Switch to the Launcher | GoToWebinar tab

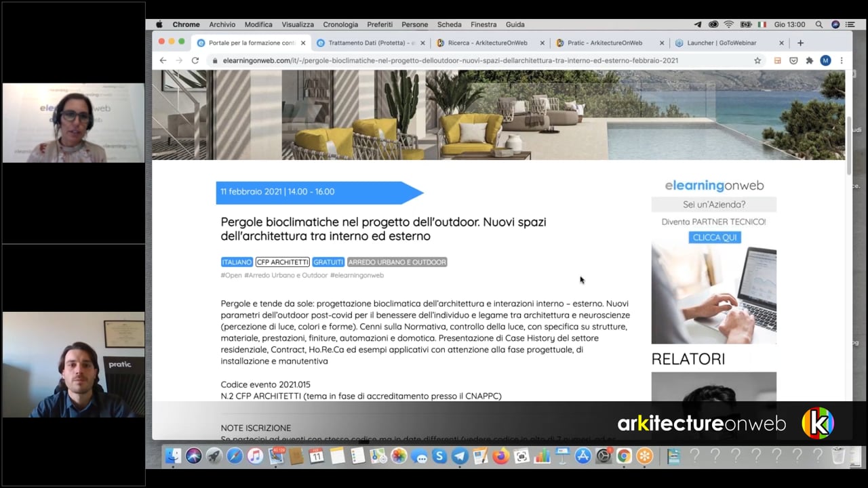click(x=730, y=43)
